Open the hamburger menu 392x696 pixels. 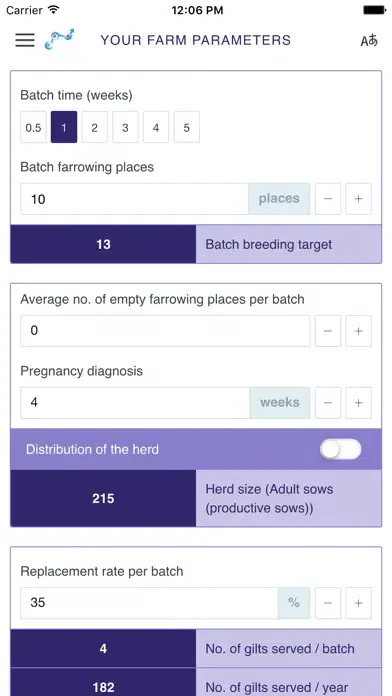click(x=25, y=40)
